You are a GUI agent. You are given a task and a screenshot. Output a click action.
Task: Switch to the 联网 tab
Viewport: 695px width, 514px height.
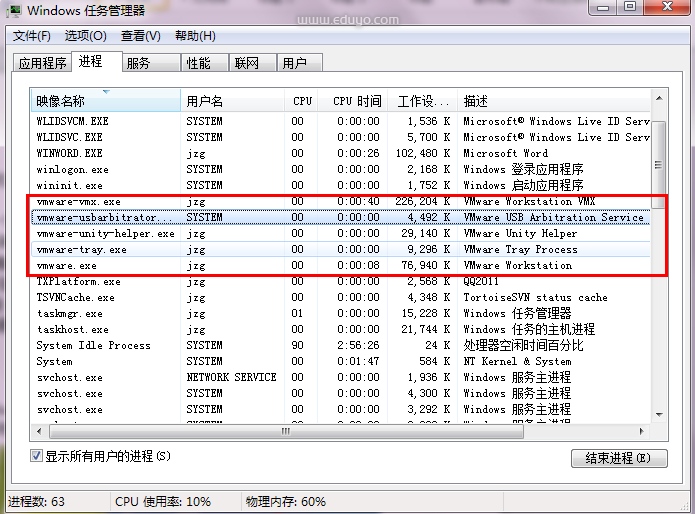(x=246, y=63)
